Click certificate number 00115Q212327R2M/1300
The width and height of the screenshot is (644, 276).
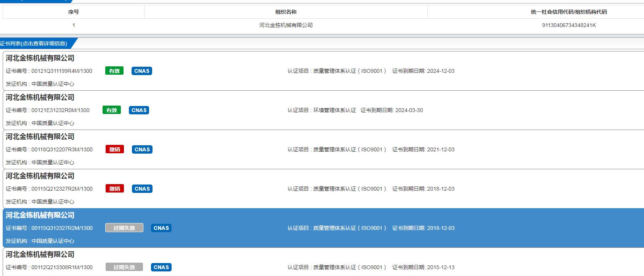tap(62, 189)
